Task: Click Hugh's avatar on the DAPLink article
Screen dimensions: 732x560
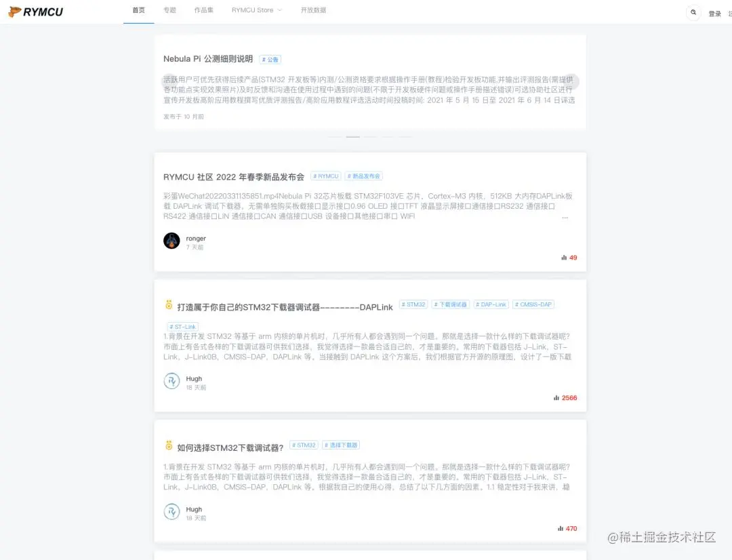Action: pos(171,381)
